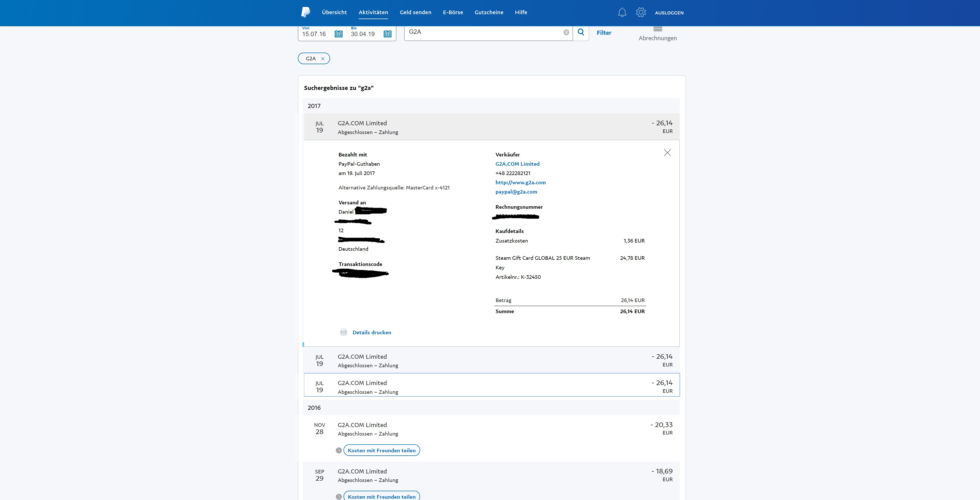Open Geld senden menu item
This screenshot has height=500, width=980.
(415, 12)
